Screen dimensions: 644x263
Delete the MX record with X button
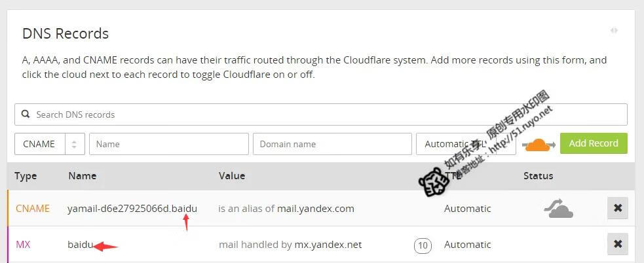617,245
